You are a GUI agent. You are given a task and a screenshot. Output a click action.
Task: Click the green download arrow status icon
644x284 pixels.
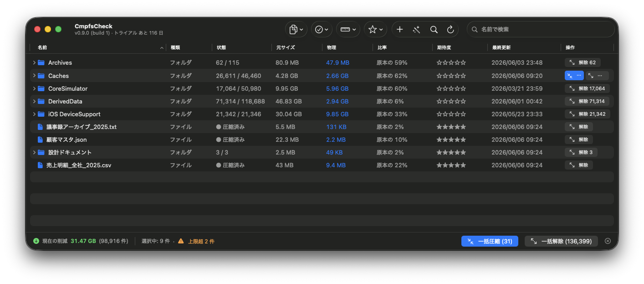point(36,241)
